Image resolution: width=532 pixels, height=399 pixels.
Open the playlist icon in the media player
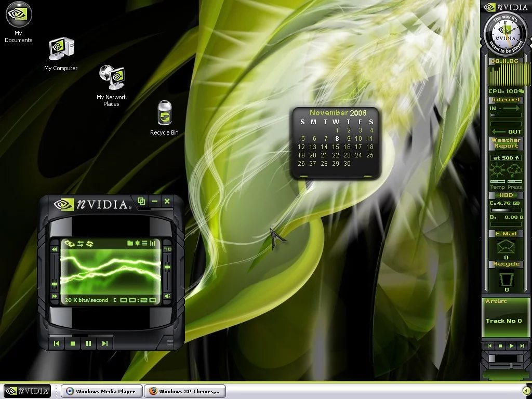144,243
